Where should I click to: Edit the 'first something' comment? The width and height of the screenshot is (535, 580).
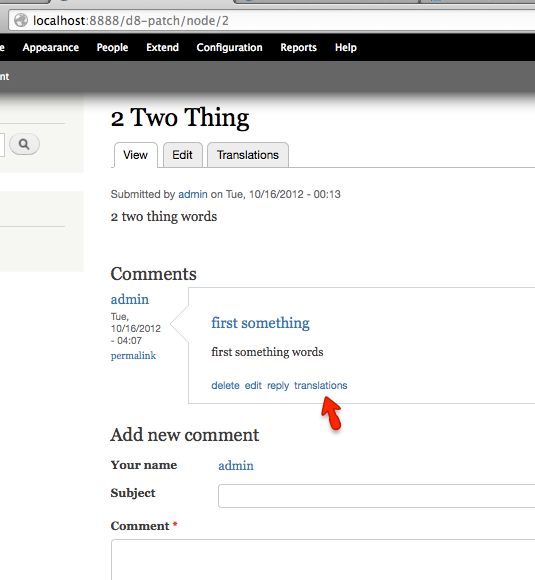(x=253, y=385)
